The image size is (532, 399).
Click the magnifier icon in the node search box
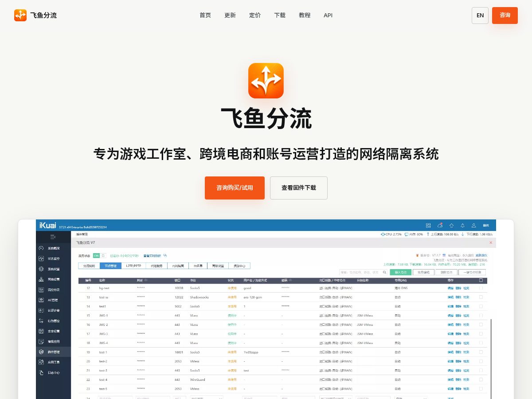(384, 272)
